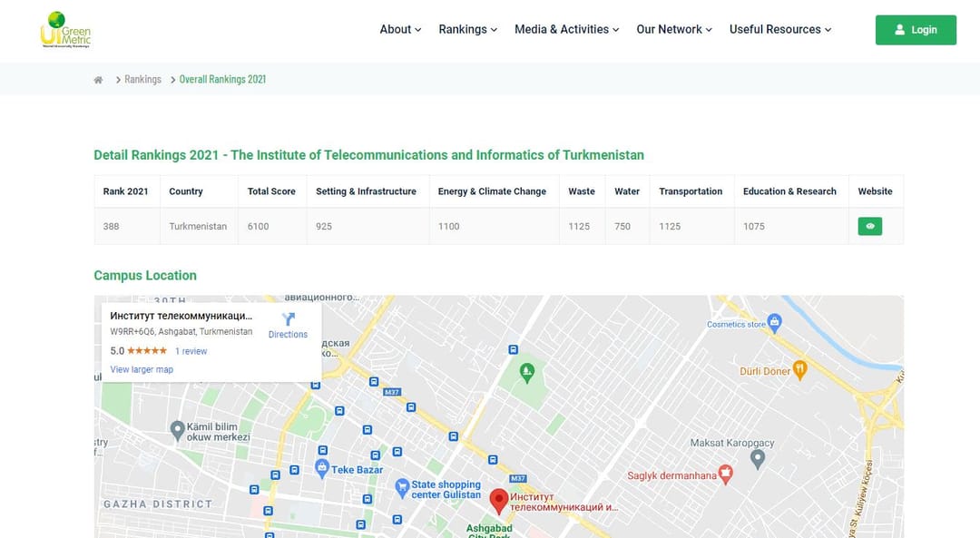The height and width of the screenshot is (538, 980).
Task: Navigate to Rankings via the breadcrumb
Action: (x=142, y=79)
